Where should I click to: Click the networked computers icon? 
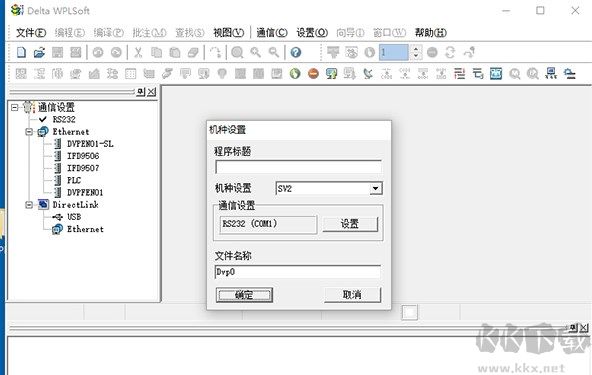(551, 73)
